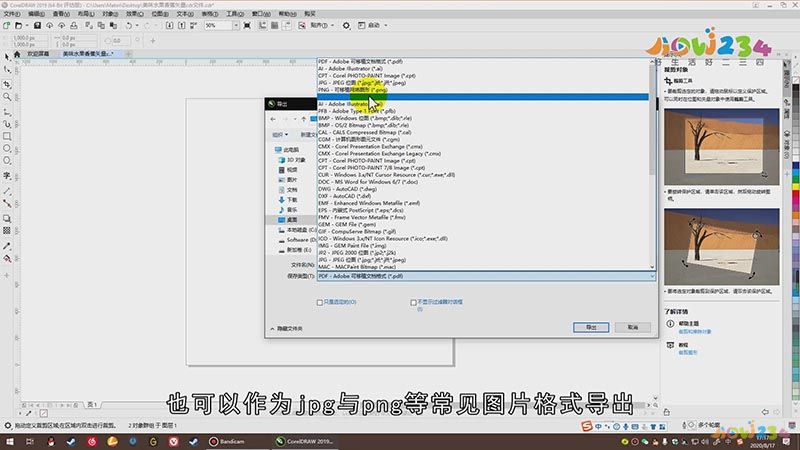Select the Zoom magnifier tool

click(7, 97)
